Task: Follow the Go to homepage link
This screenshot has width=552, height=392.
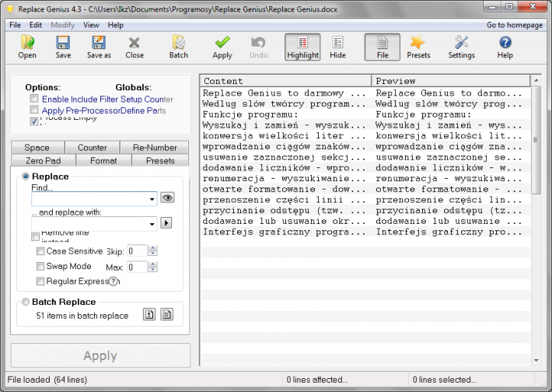Action: (515, 25)
